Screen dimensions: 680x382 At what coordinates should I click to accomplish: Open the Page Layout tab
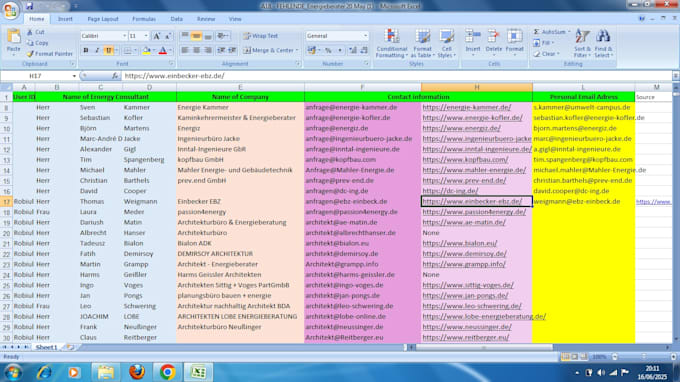103,19
